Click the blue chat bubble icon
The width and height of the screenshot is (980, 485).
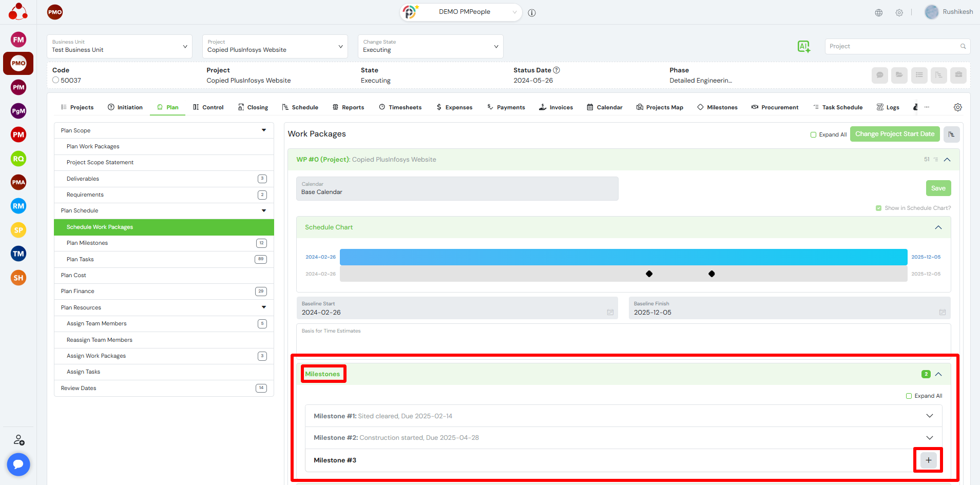18,464
